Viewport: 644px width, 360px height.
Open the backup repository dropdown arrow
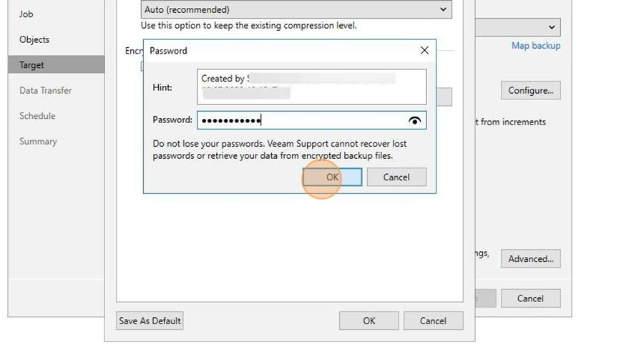pyautogui.click(x=552, y=27)
